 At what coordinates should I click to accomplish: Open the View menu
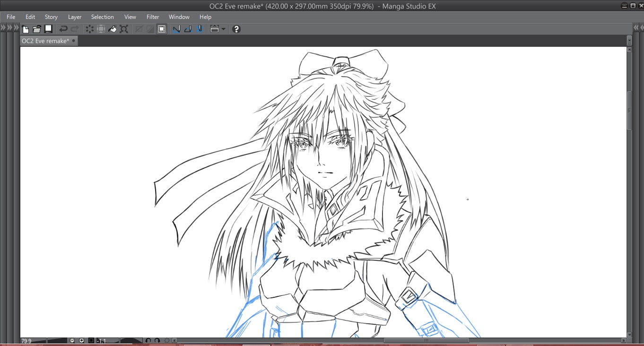pos(130,17)
